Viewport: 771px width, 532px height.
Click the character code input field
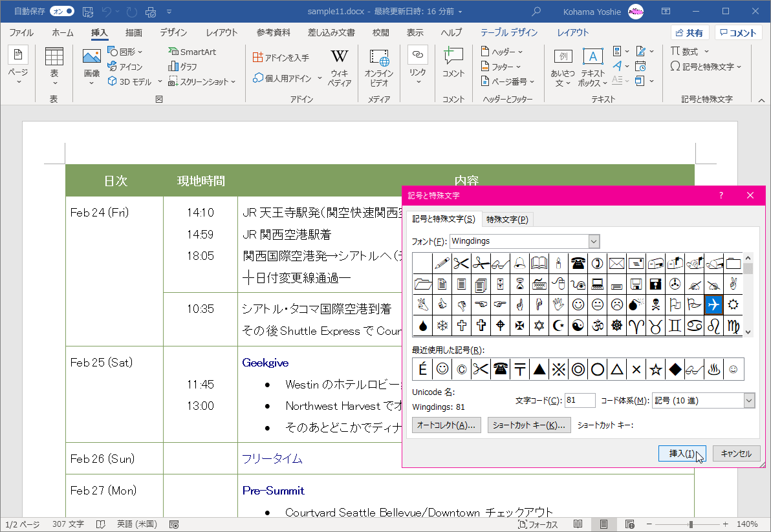(580, 401)
